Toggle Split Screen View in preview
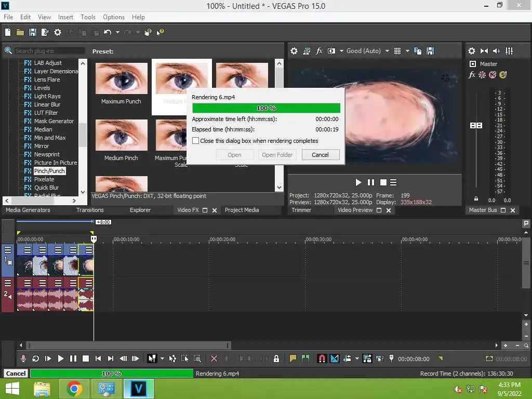The width and height of the screenshot is (532, 399). point(331,51)
